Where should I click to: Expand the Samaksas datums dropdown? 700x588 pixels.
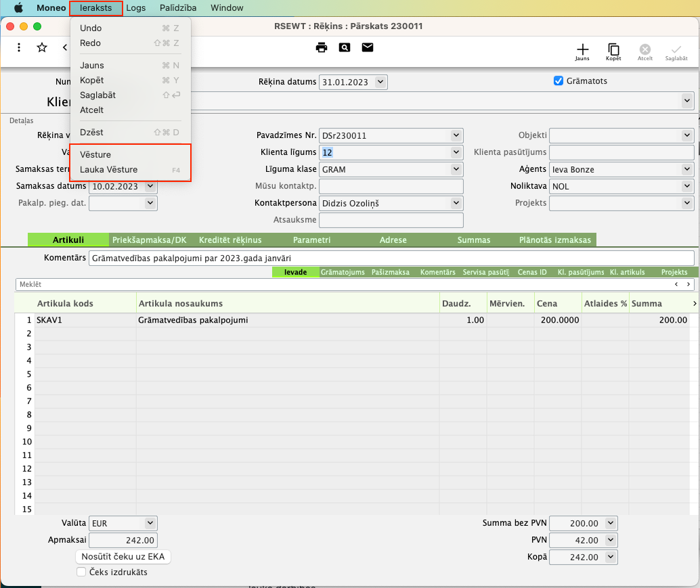150,186
